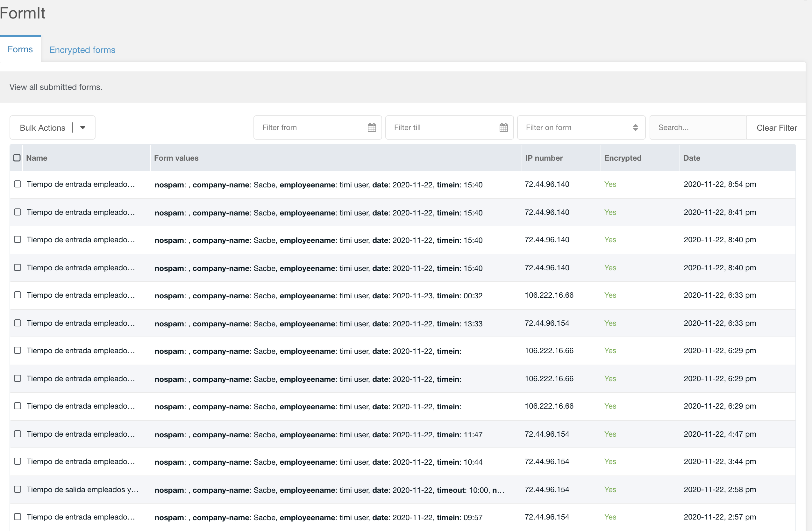Image resolution: width=812 pixels, height=531 pixels.
Task: Open the Bulk Actions dropdown
Action: 43,128
